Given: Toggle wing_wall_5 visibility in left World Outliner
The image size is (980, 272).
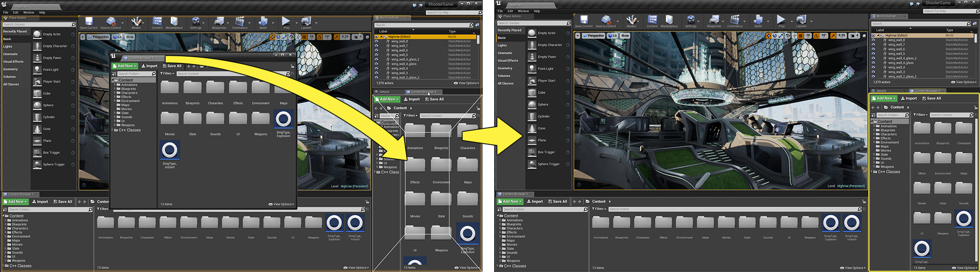Looking at the screenshot, I should click(x=377, y=55).
